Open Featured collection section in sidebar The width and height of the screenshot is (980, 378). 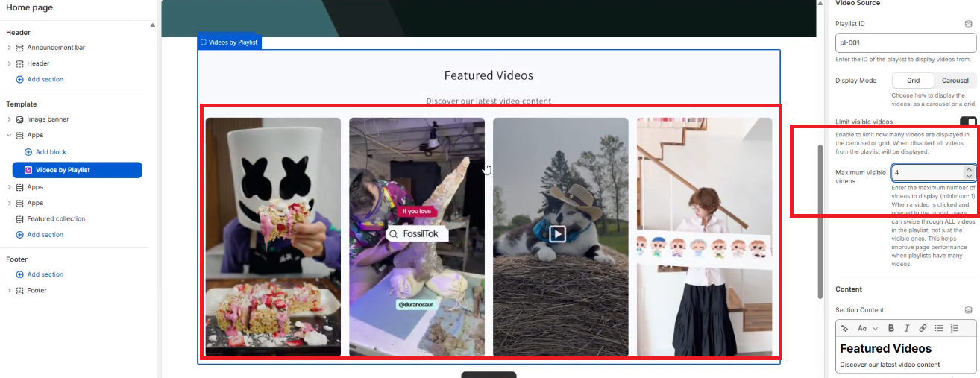tap(56, 219)
